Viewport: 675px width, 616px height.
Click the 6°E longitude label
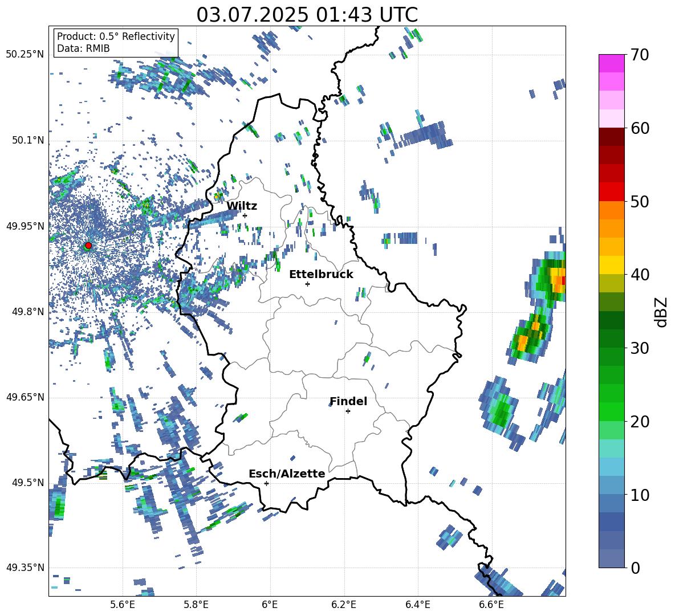270,605
